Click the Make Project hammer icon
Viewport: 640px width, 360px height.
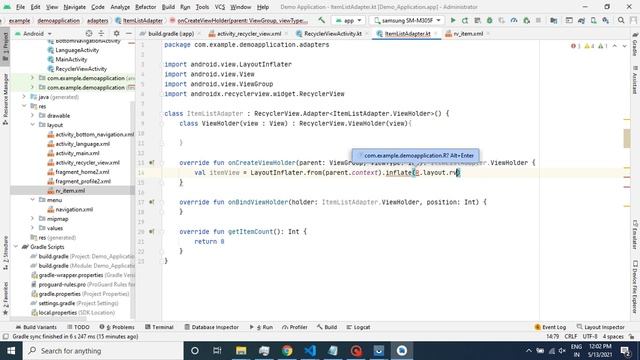(x=322, y=20)
